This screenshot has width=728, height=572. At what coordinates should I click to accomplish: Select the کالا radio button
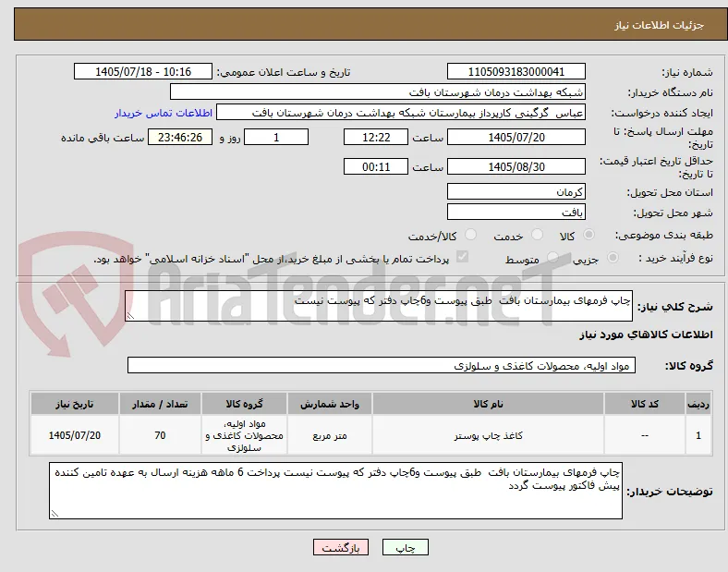pos(588,235)
